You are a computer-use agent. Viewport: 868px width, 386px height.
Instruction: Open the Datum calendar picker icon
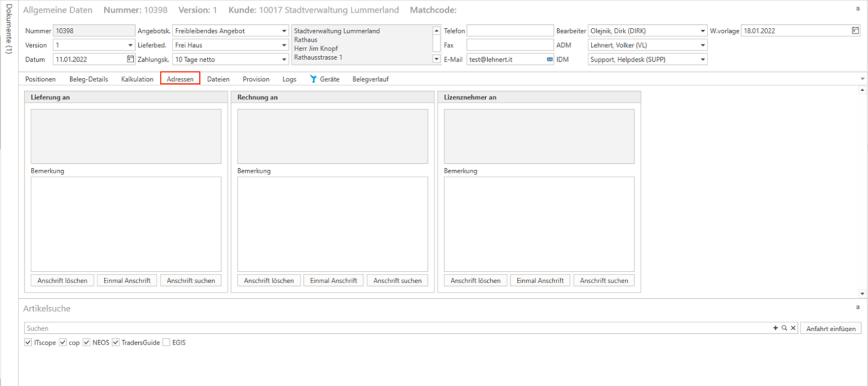pyautogui.click(x=131, y=59)
